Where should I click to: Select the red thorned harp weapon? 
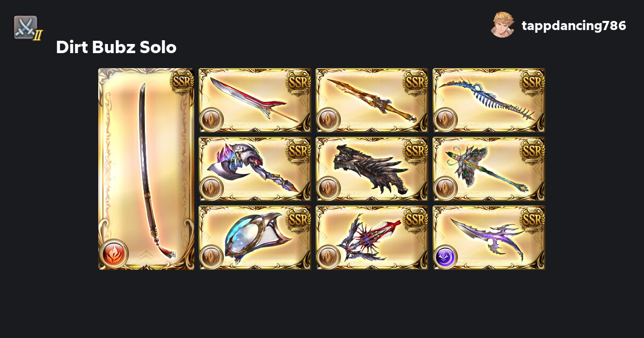[372, 238]
